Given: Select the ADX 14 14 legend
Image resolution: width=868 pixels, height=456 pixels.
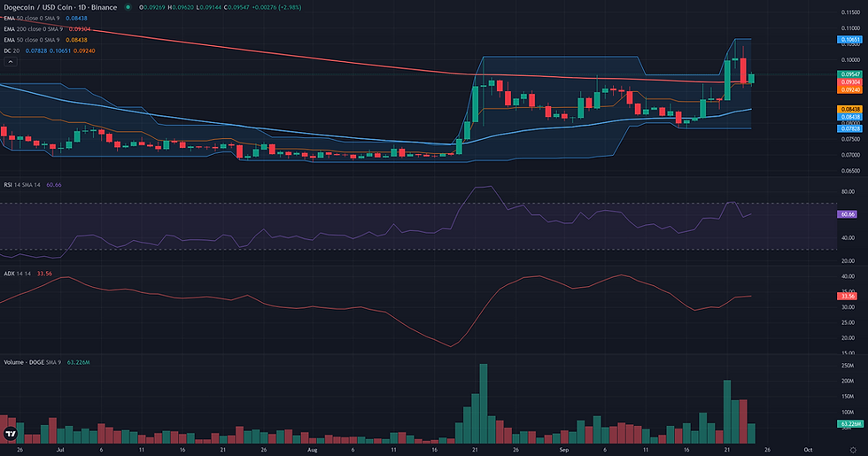Looking at the screenshot, I should point(27,274).
